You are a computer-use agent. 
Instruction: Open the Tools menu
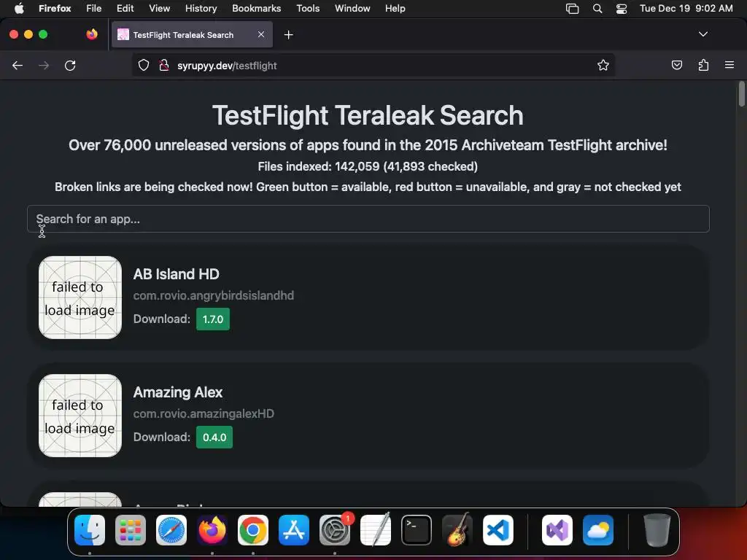(308, 9)
